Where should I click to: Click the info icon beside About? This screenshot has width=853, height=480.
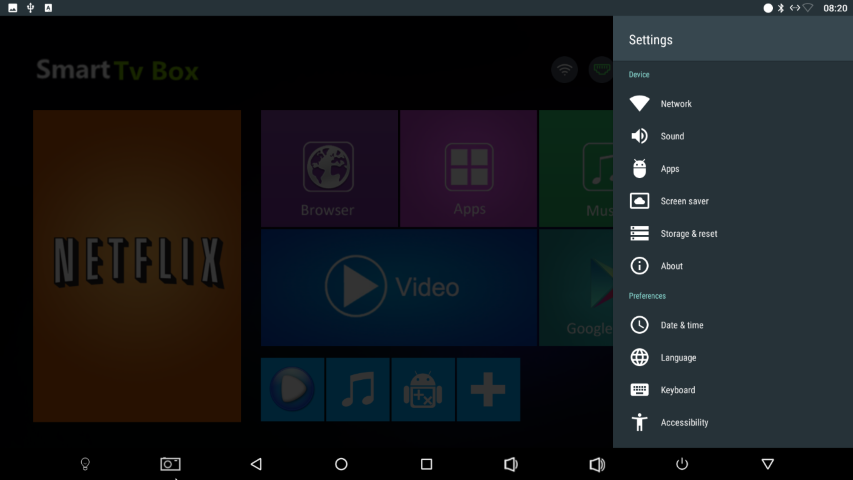coord(639,266)
